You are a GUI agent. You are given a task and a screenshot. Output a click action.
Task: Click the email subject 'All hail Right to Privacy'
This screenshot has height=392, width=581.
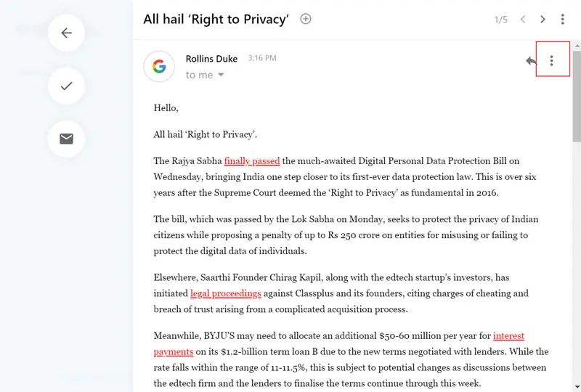(216, 20)
